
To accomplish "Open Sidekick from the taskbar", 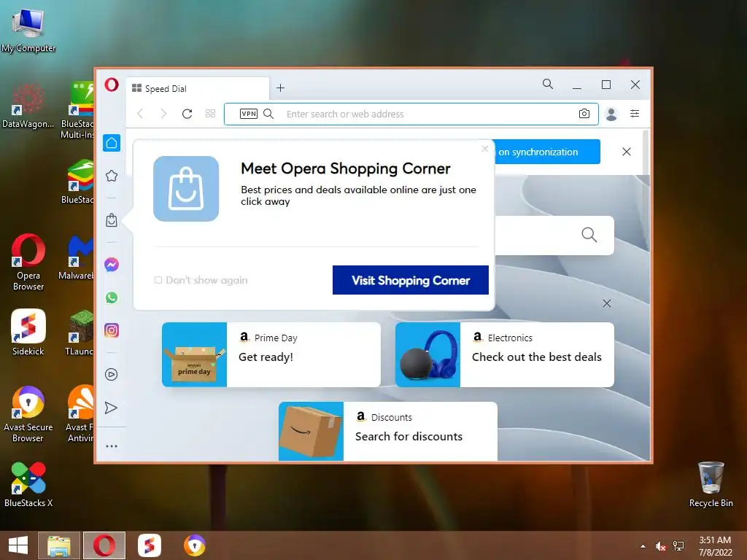I will pyautogui.click(x=149, y=545).
